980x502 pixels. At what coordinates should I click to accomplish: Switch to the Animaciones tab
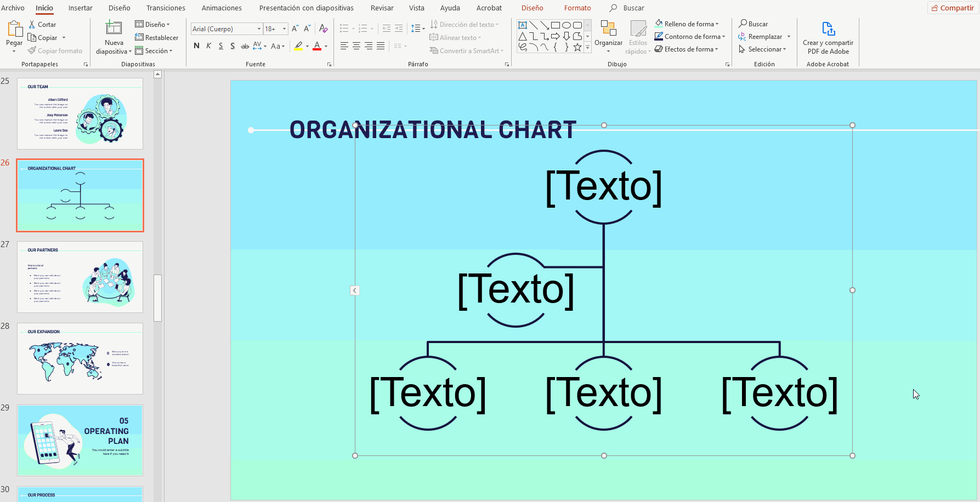coord(222,8)
